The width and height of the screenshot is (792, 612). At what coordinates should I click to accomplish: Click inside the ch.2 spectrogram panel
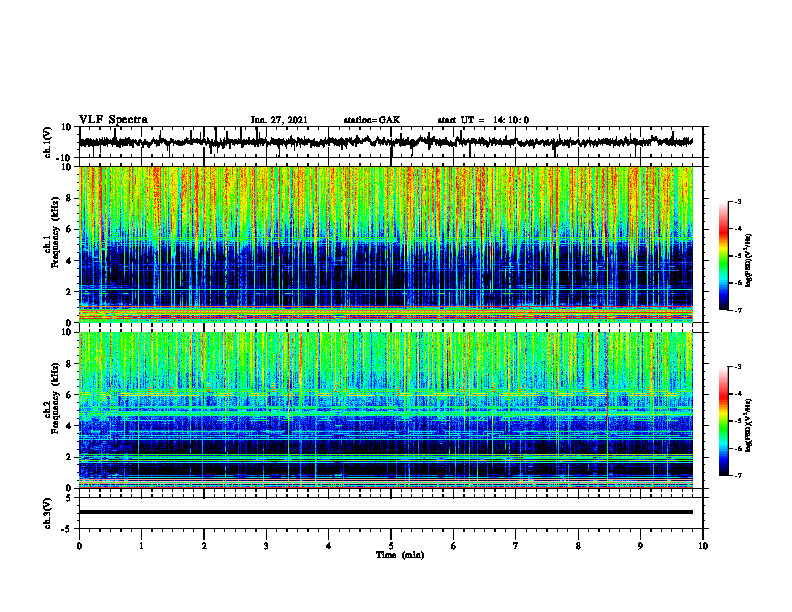click(x=385, y=410)
